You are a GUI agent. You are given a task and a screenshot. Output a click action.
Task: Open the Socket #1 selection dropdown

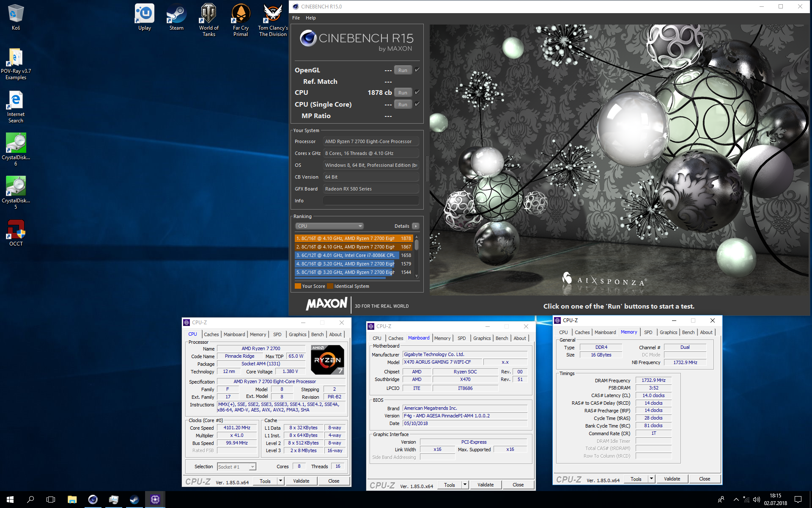tap(236, 467)
